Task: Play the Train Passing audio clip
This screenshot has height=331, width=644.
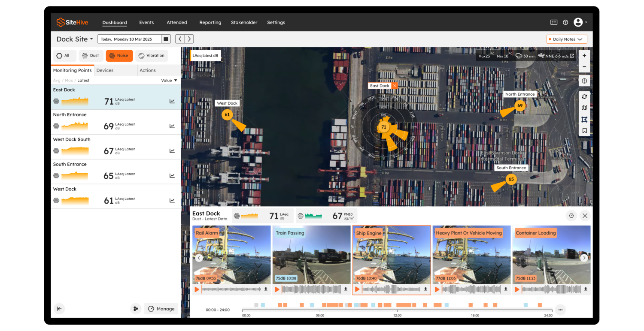Action: pos(277,289)
